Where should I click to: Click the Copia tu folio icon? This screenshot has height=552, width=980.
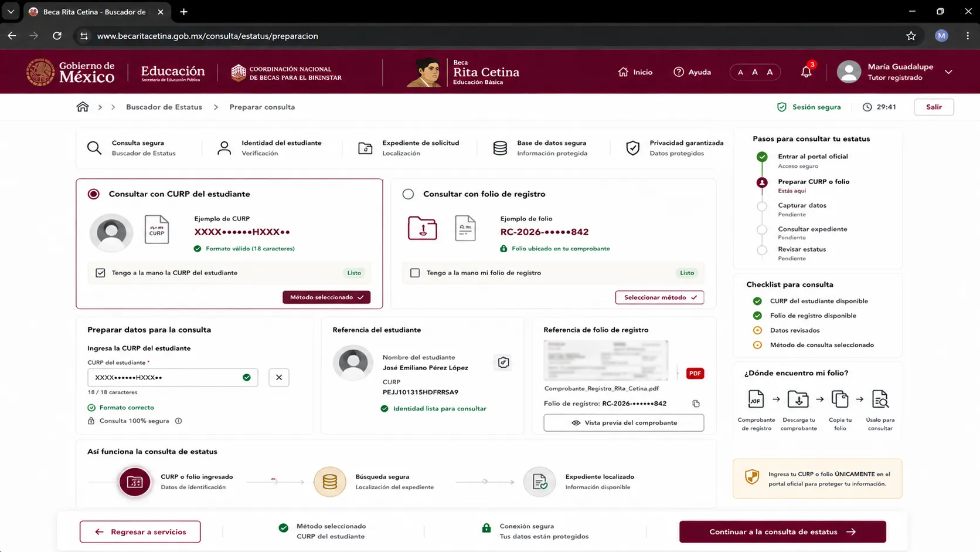(x=840, y=399)
